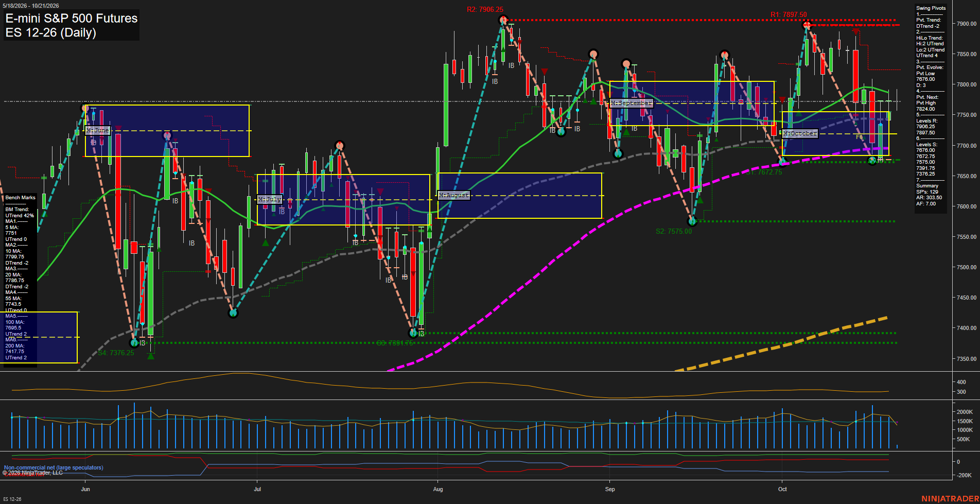Select "HiLo Trend:" in Swing Pivots panel

coord(930,38)
